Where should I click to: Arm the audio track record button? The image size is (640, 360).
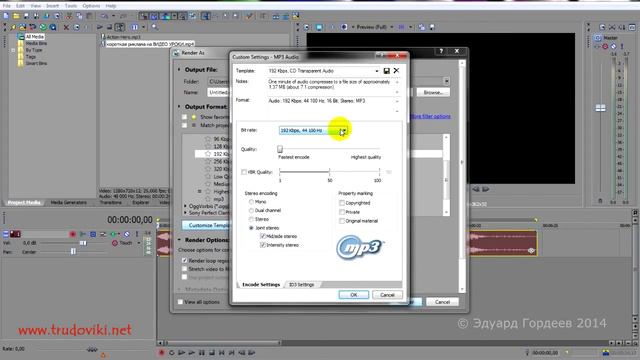[73, 234]
